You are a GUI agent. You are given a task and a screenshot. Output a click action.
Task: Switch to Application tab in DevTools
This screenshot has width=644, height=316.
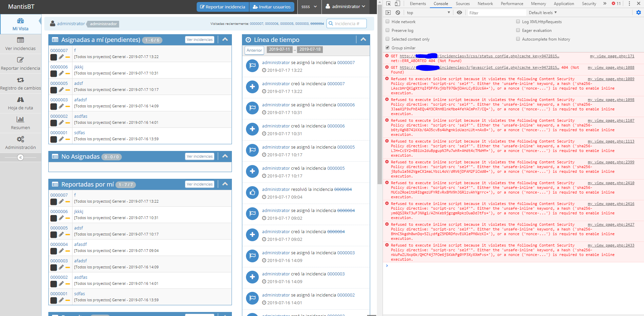click(x=564, y=4)
